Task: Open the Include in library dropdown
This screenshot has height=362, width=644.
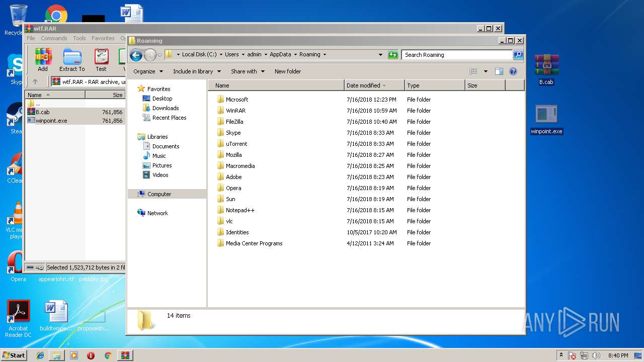Action: pyautogui.click(x=197, y=71)
